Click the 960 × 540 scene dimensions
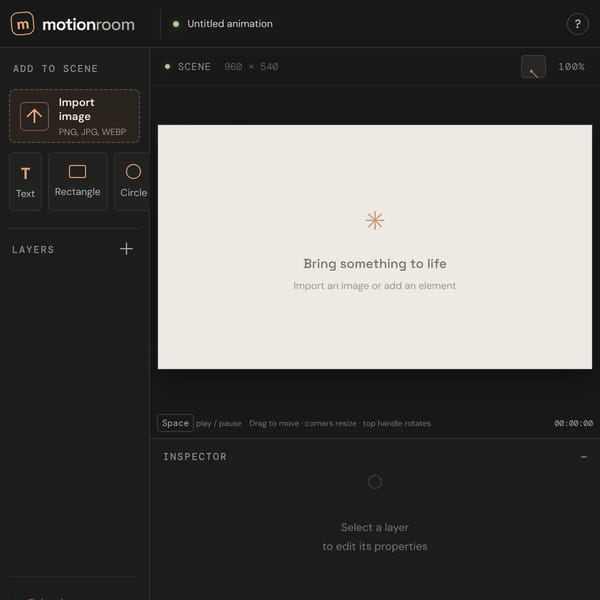 coord(251,67)
